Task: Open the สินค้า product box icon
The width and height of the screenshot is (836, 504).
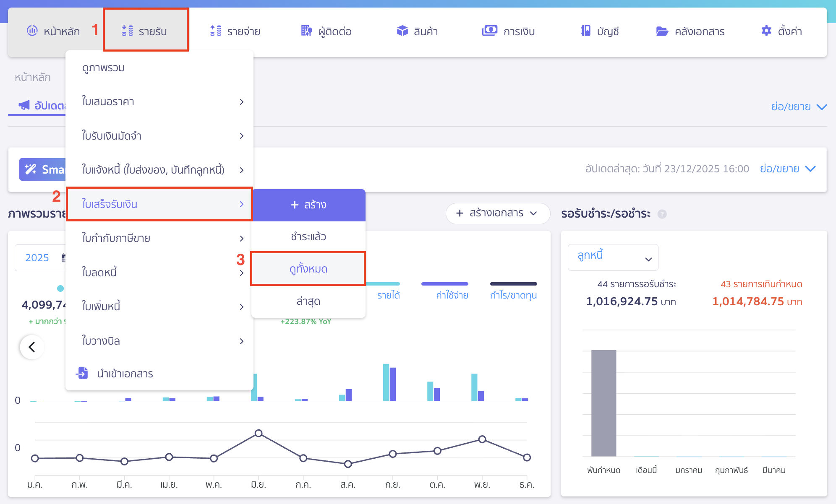Action: point(402,31)
